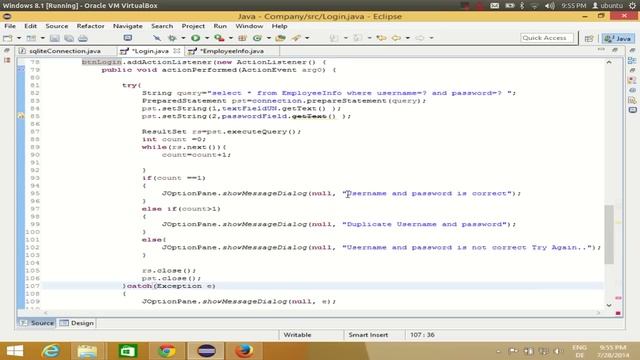
Task: Select the Source tab at the bottom
Action: [x=37, y=323]
